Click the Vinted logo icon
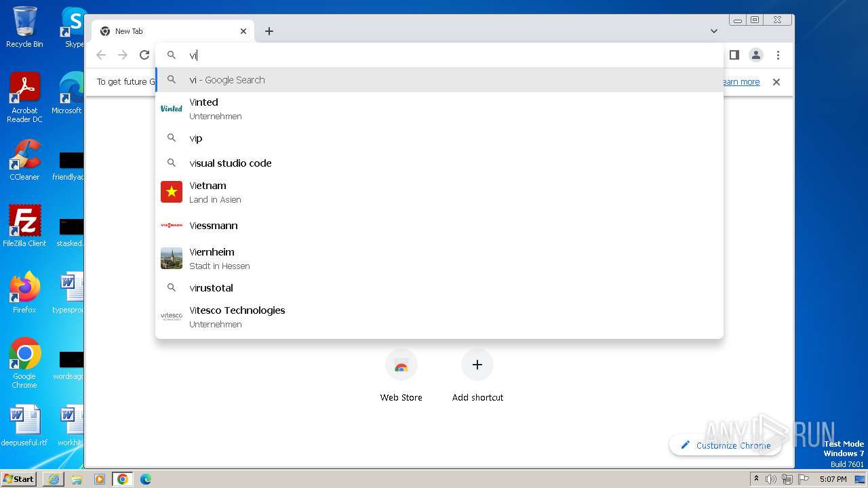Screen dimensions: 868x488 click(x=172, y=108)
